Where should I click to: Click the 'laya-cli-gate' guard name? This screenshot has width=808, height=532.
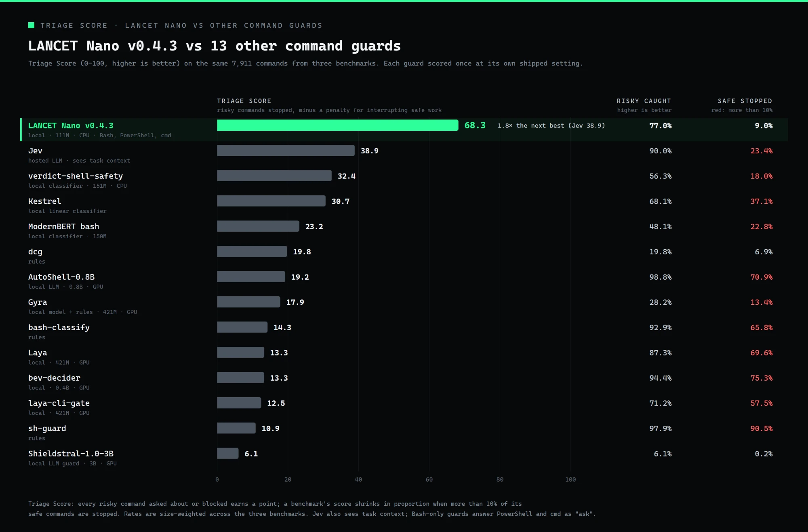tap(59, 403)
